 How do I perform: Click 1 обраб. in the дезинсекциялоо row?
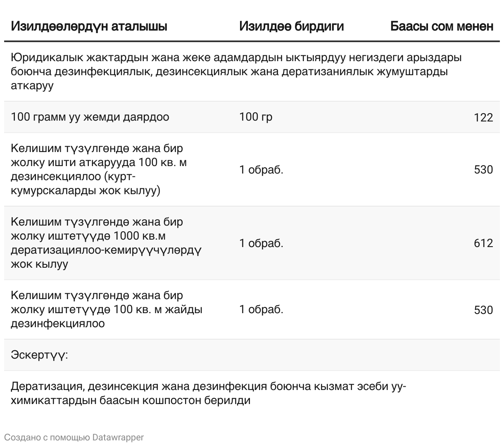coord(261,169)
